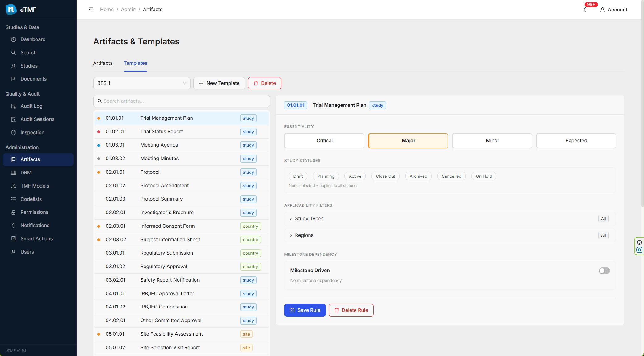Screen dimensions: 644x356
Task: Click the Search artifacts input field
Action: 182,101
